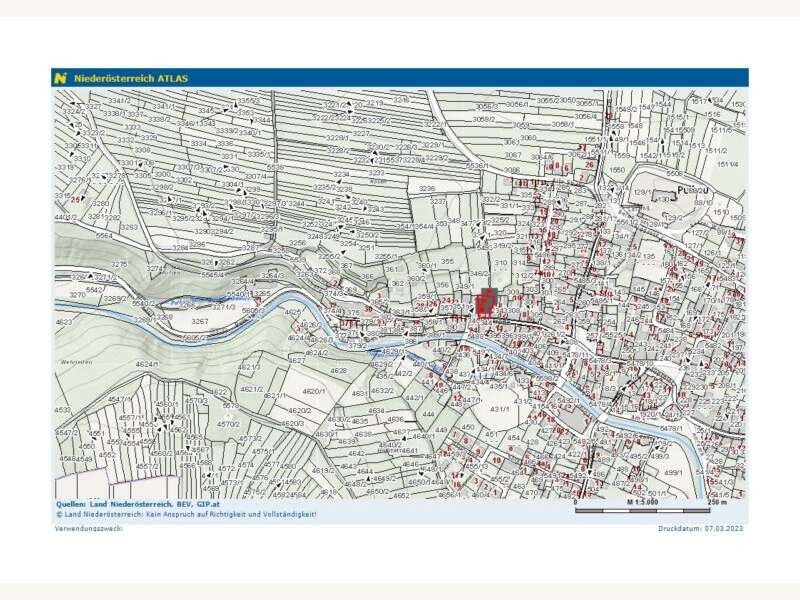Screen dimensions: 800x600
Task: Click the Niederösterreich ATLAS header title
Action: pyautogui.click(x=130, y=77)
